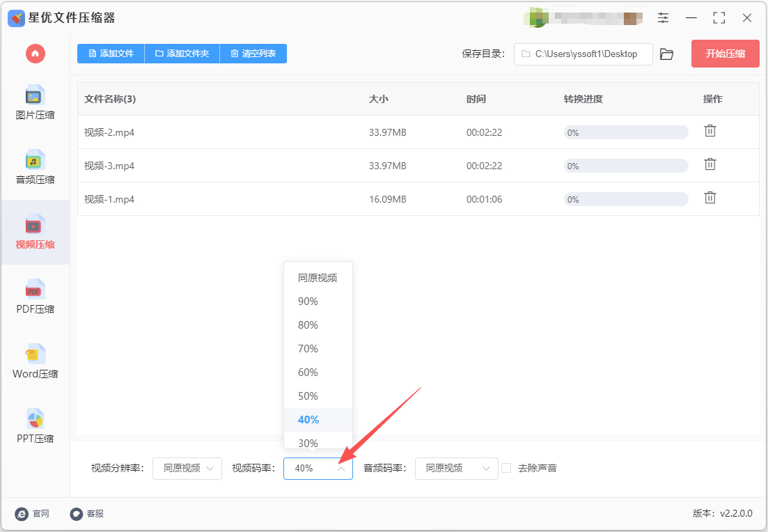Image resolution: width=768 pixels, height=532 pixels.
Task: Open 官网 official website link
Action: [32, 513]
